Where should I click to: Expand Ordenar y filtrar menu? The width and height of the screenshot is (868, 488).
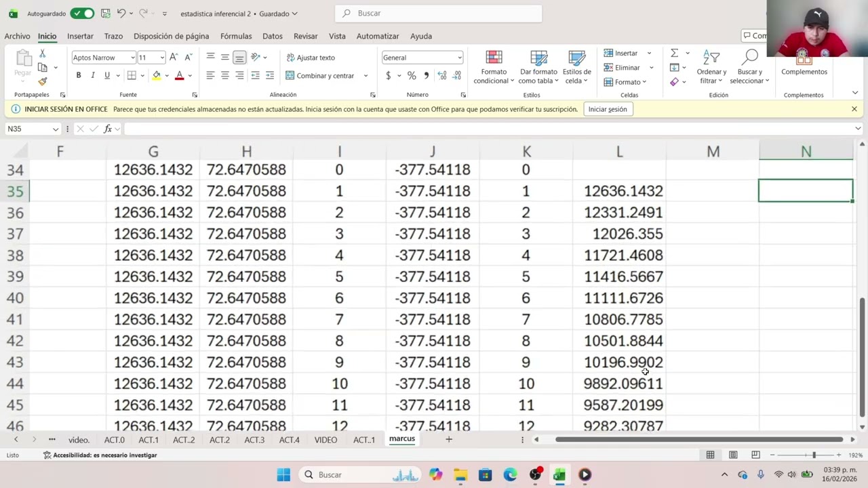pos(711,68)
